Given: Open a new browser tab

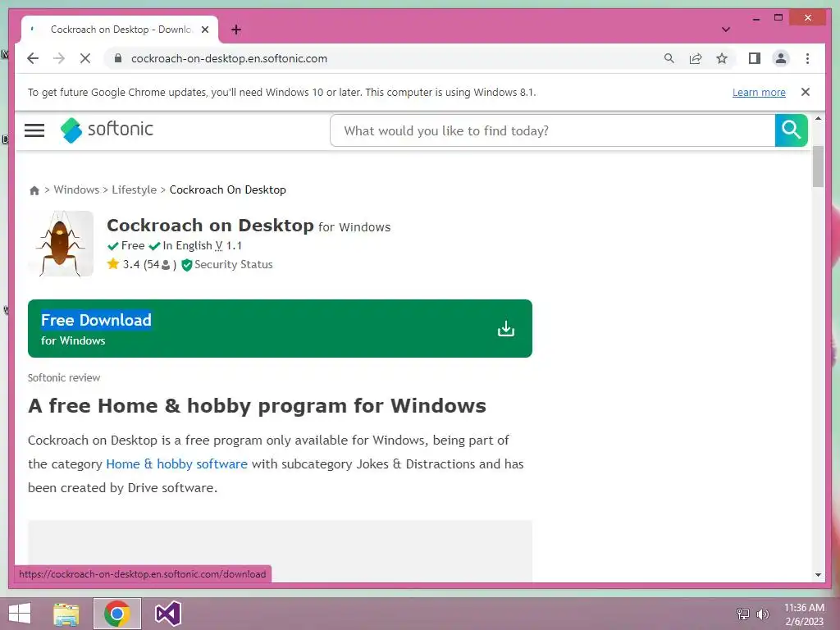Looking at the screenshot, I should pos(236,30).
